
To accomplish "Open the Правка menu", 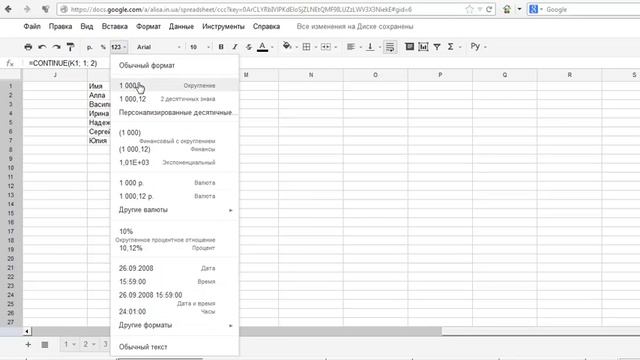I will tap(60, 27).
